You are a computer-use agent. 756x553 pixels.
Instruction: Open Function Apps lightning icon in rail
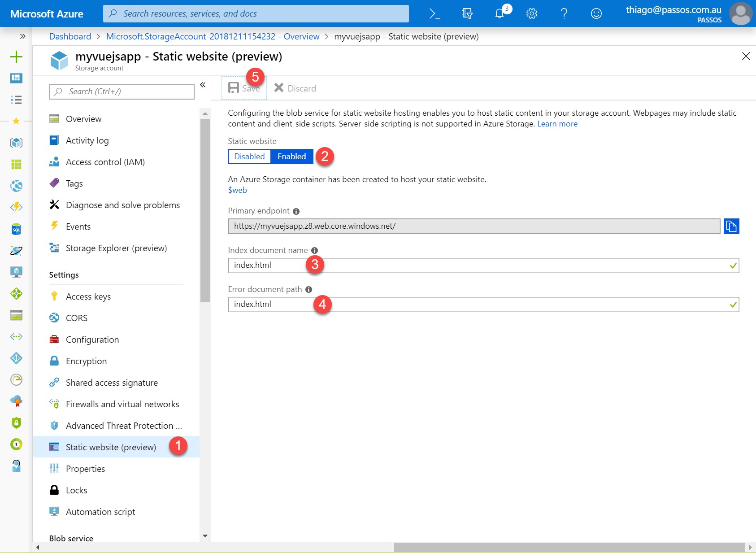16,207
